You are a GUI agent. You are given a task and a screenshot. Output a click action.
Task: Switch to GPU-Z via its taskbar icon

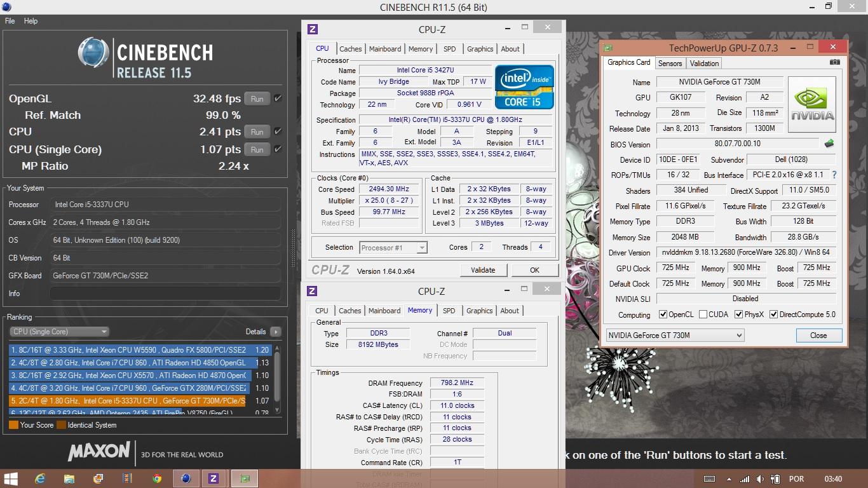click(x=245, y=478)
